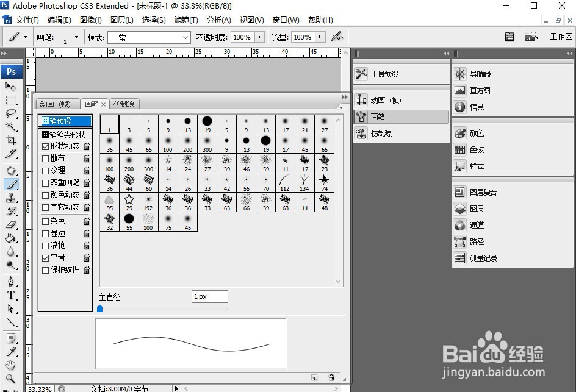This screenshot has width=576, height=392.
Task: Expand the toolbox with double arrows
Action: pyautogui.click(x=4, y=54)
